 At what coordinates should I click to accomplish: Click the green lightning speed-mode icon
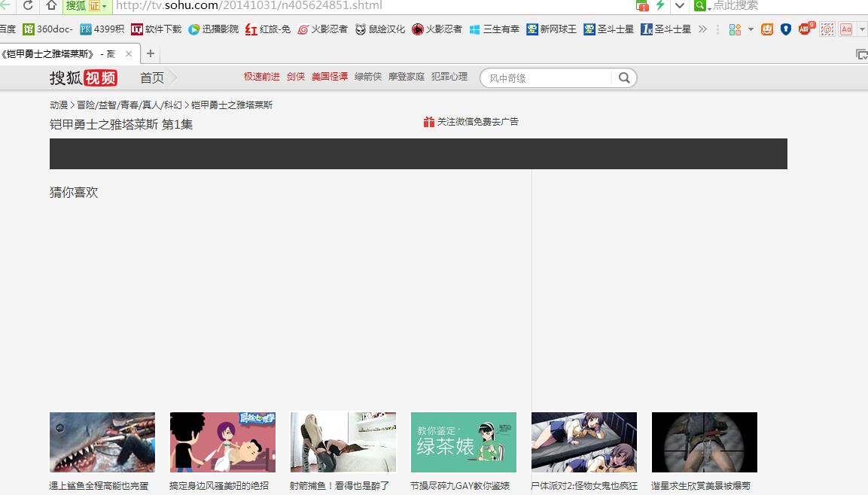[x=660, y=5]
